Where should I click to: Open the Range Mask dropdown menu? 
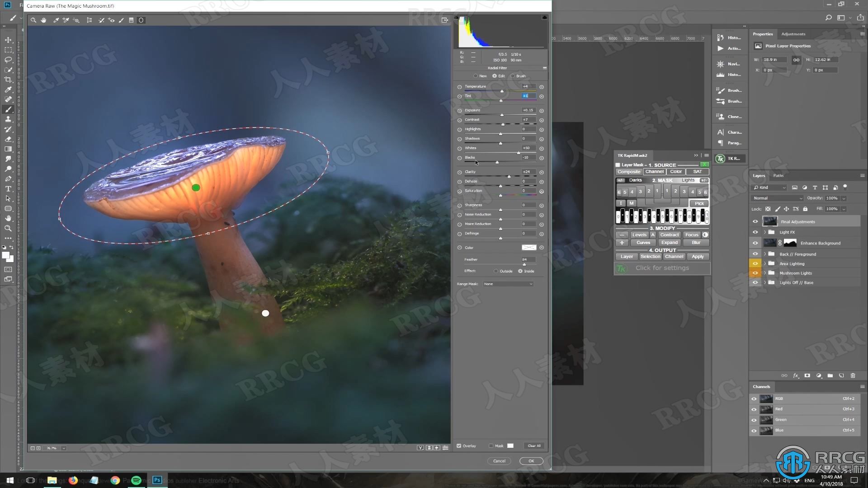pyautogui.click(x=508, y=284)
